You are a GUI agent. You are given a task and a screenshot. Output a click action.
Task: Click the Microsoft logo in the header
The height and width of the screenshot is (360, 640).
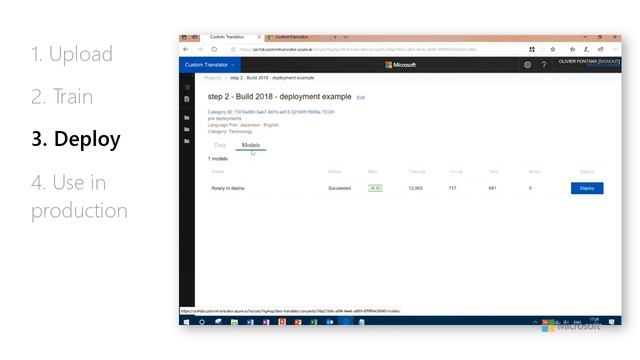click(400, 65)
